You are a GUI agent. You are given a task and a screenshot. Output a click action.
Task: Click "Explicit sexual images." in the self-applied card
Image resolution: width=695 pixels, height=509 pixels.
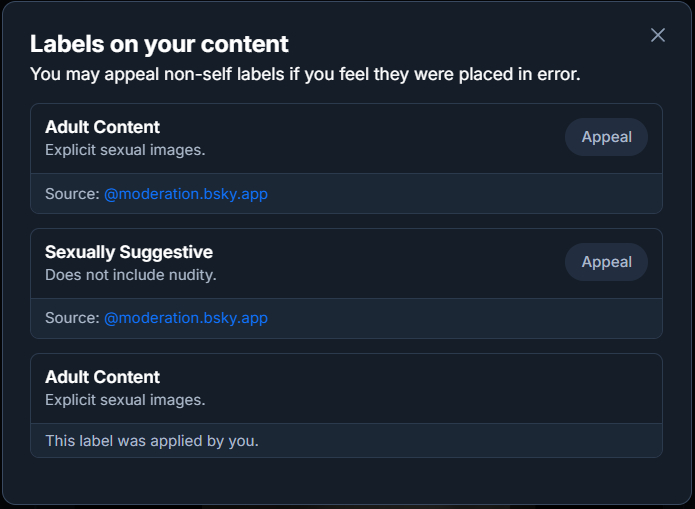click(x=125, y=399)
